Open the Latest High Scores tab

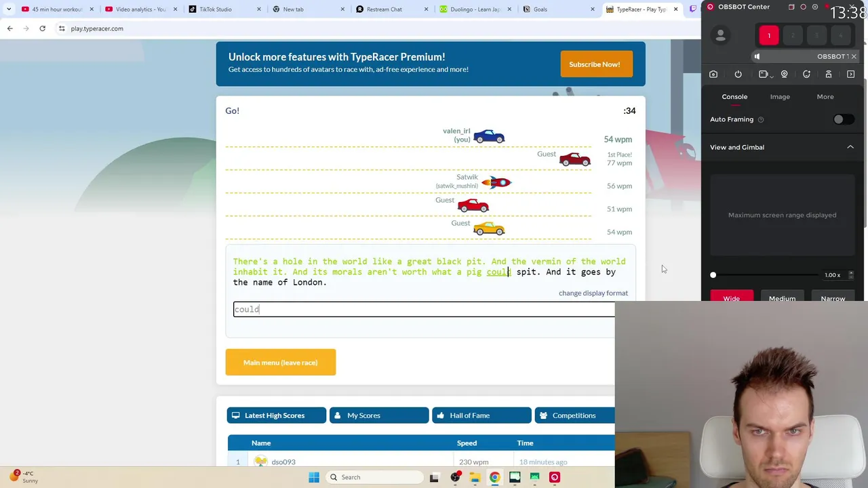(277, 415)
